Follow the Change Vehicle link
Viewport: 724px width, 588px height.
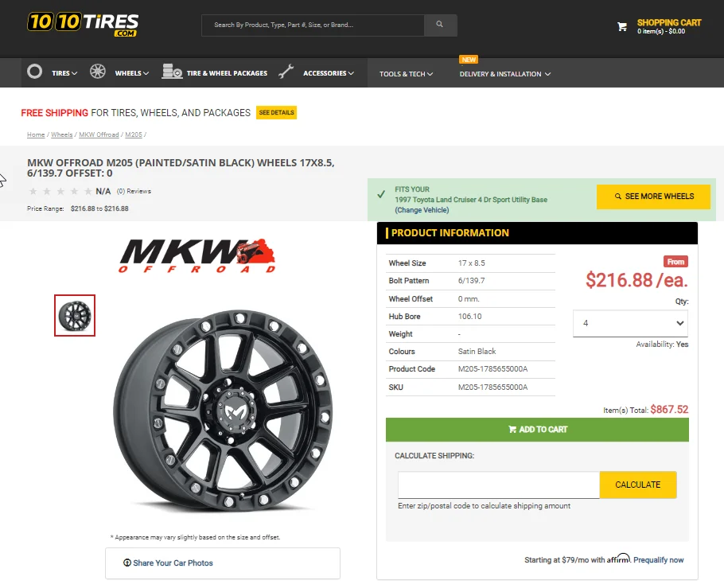[422, 210]
